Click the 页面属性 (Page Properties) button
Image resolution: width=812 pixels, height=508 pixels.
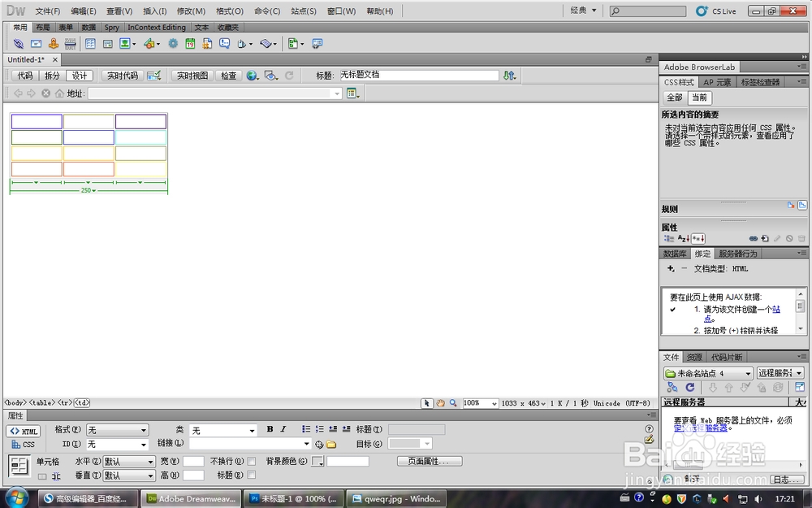(x=430, y=461)
